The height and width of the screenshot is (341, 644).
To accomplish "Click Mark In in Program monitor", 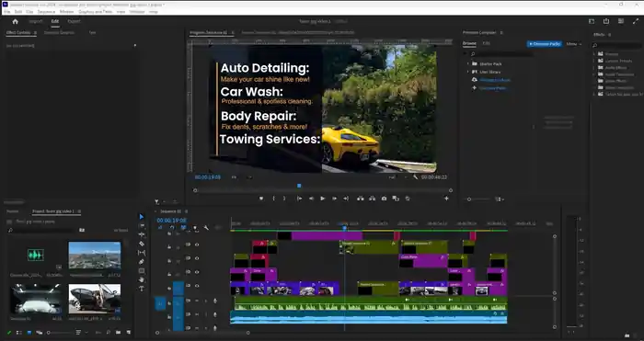I will click(273, 199).
